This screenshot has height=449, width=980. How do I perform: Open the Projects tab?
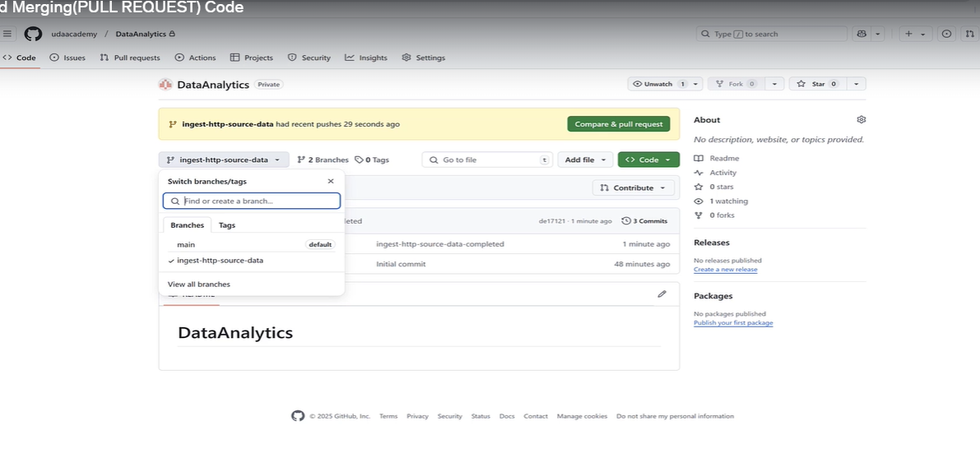coord(252,58)
